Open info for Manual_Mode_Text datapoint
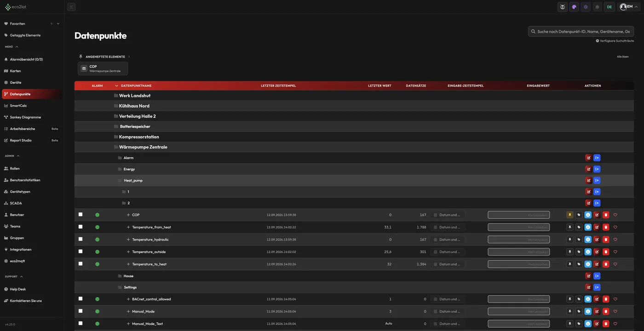Viewport: 644px width, 331px height. pyautogui.click(x=588, y=324)
